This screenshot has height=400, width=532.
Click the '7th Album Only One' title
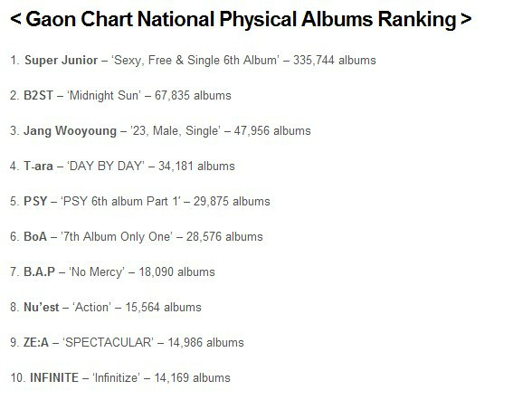point(117,237)
